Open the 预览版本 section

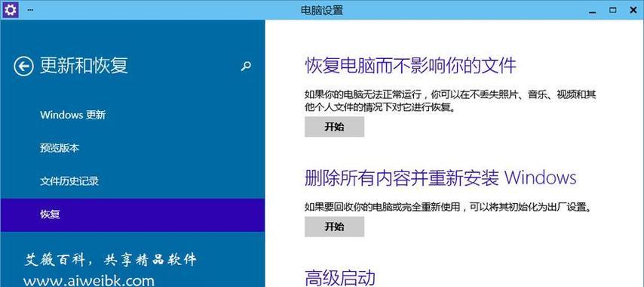click(x=132, y=148)
